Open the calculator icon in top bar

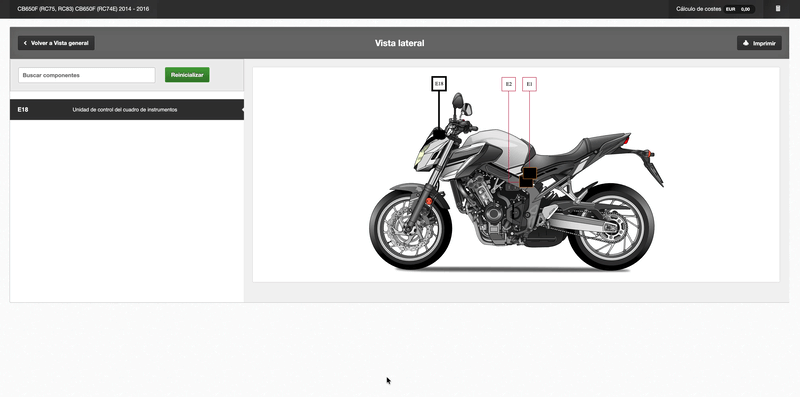[x=778, y=9]
